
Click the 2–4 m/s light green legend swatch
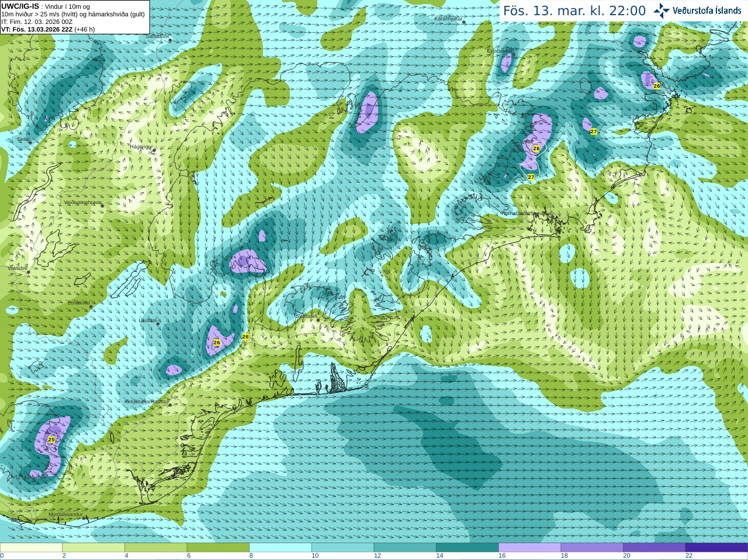click(93, 547)
